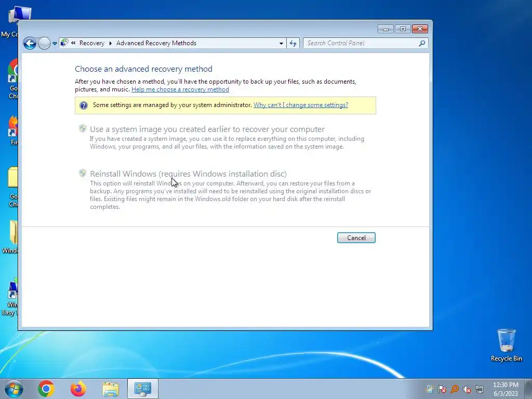Click the shield icon beside the system image option
The height and width of the screenshot is (399, 532).
pyautogui.click(x=83, y=128)
